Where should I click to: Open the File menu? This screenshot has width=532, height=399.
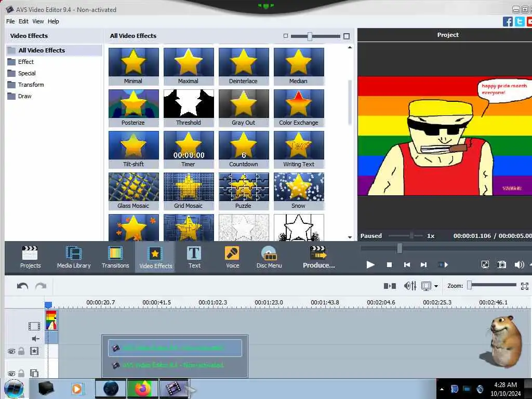click(x=10, y=21)
